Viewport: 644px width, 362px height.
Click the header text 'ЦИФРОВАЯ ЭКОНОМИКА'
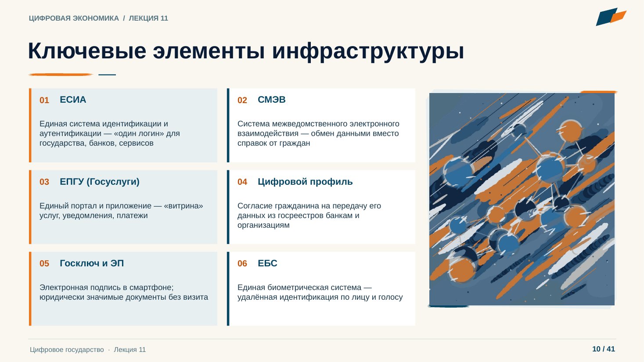click(x=74, y=18)
